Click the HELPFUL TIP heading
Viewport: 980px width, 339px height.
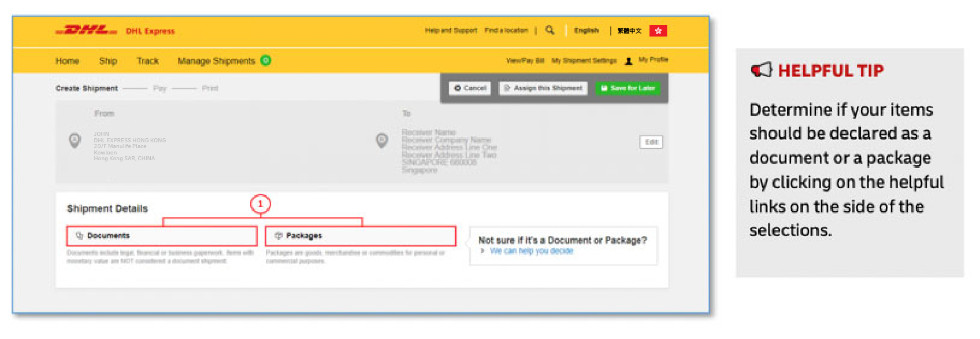coord(831,71)
